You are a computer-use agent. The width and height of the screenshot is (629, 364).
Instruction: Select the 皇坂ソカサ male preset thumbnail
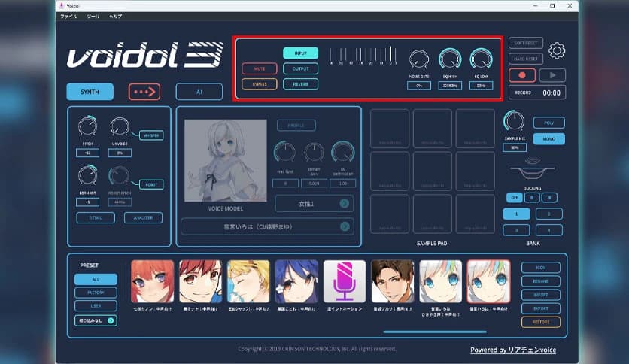click(393, 281)
